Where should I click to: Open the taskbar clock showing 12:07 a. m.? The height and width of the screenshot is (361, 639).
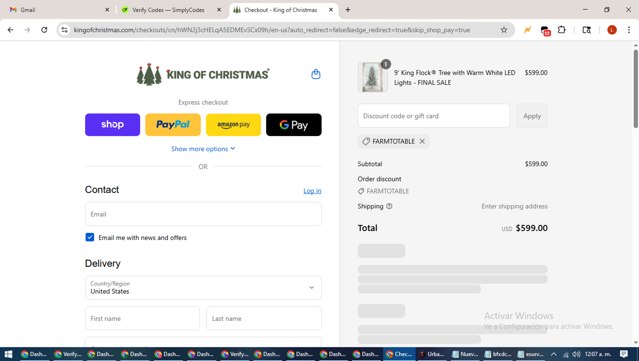coord(598,354)
